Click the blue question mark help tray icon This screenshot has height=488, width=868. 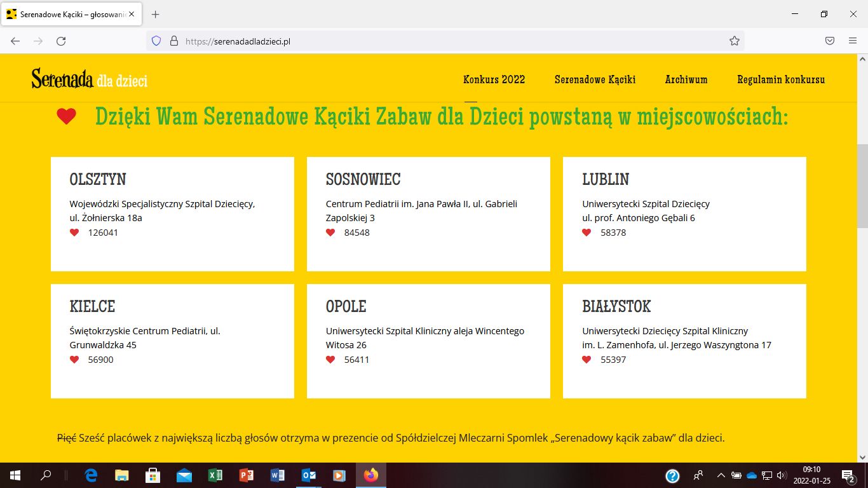(672, 475)
